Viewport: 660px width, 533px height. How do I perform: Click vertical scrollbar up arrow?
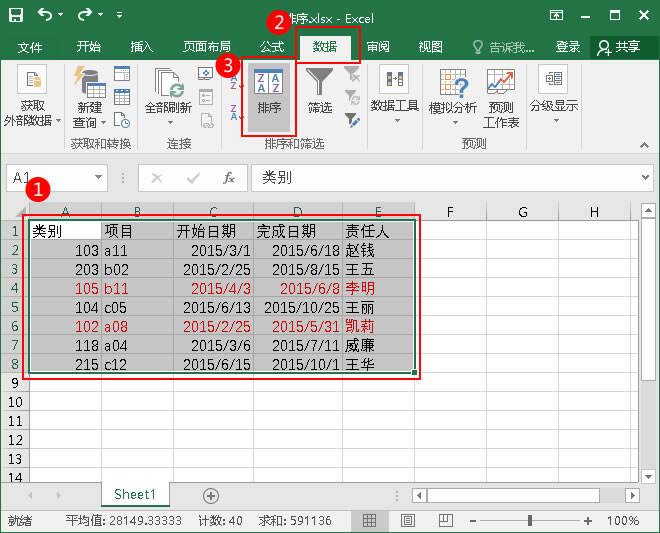click(x=648, y=210)
